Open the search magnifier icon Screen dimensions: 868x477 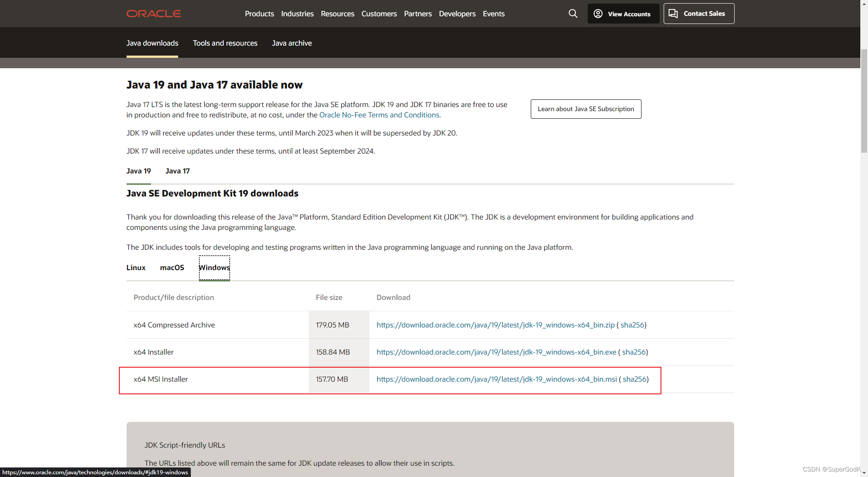[x=573, y=14]
